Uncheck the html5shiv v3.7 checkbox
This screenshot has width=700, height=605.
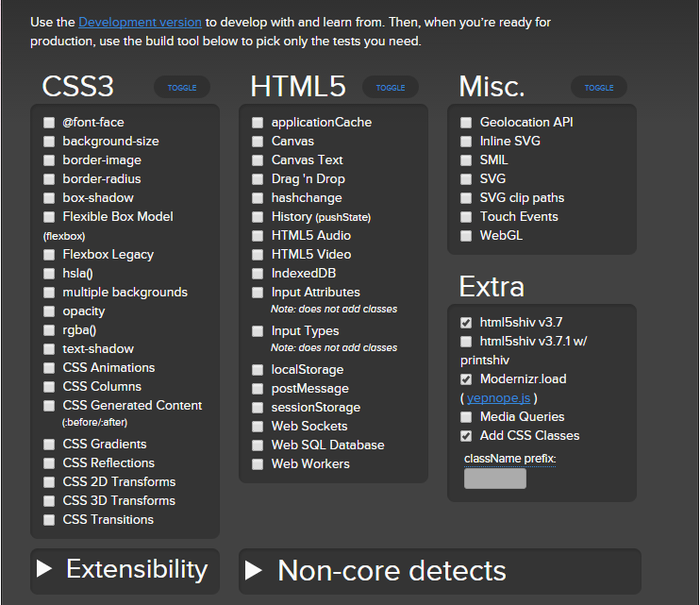point(466,323)
